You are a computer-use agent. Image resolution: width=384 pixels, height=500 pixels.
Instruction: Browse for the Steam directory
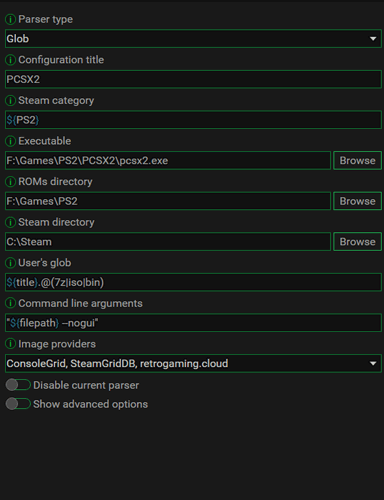pyautogui.click(x=357, y=242)
